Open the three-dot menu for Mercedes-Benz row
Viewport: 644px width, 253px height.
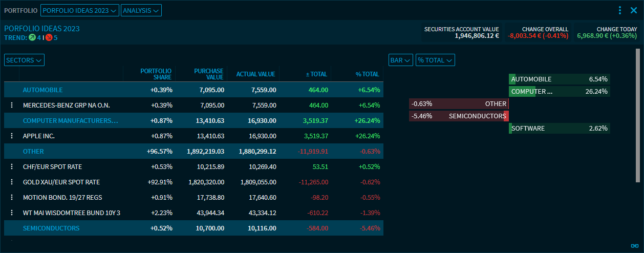click(x=11, y=105)
